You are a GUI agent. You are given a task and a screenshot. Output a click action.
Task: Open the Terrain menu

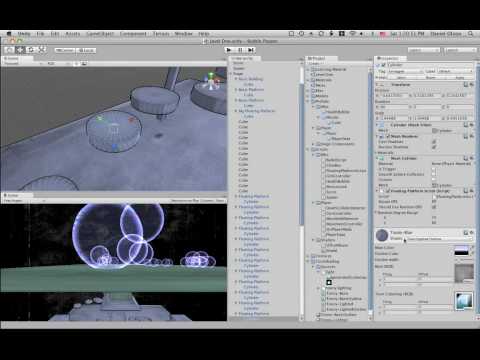(x=161, y=34)
